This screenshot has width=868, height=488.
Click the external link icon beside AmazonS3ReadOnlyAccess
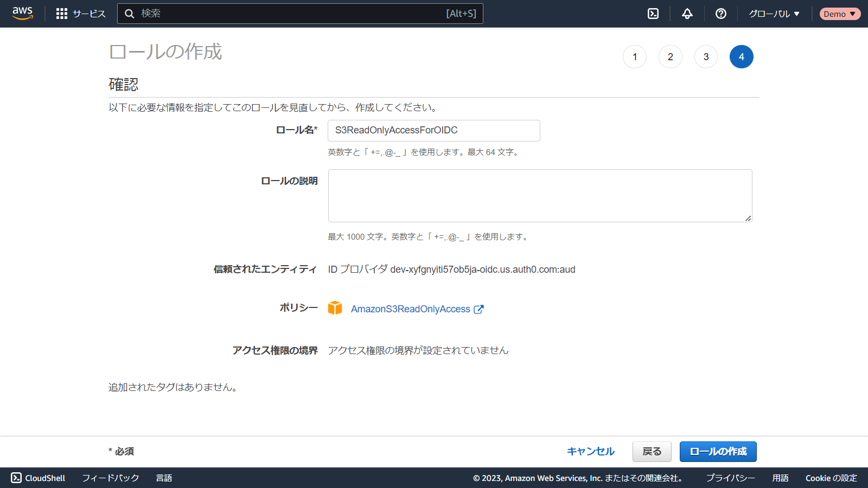click(x=478, y=309)
